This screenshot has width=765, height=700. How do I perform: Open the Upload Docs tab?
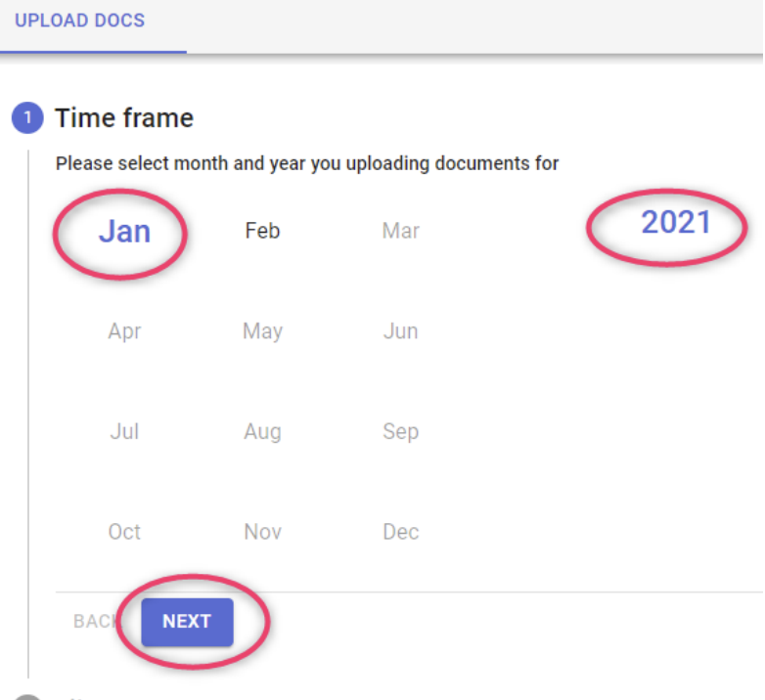(x=80, y=21)
